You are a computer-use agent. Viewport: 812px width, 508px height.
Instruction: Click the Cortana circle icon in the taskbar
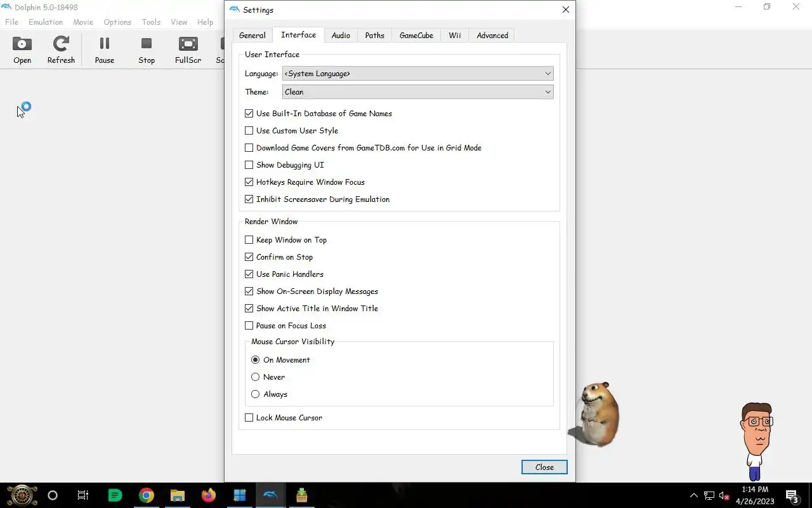[53, 495]
